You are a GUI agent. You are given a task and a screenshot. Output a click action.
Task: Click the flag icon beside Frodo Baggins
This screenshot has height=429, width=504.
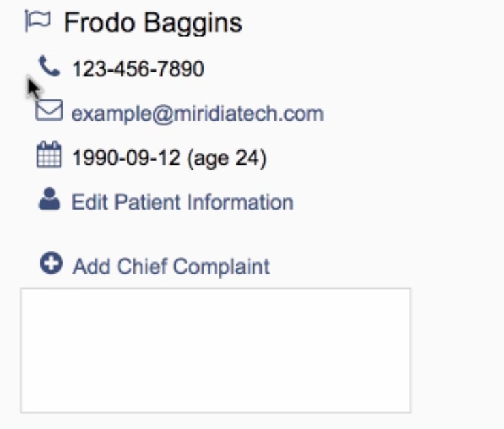[x=37, y=21]
